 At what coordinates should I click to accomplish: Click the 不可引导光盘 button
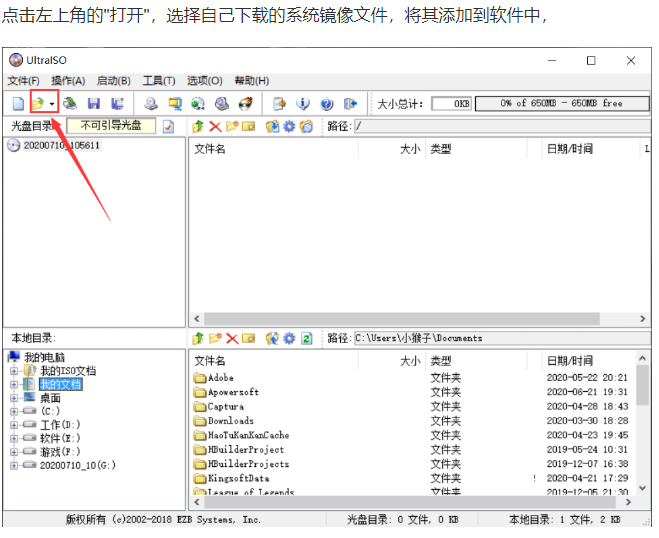(x=111, y=126)
